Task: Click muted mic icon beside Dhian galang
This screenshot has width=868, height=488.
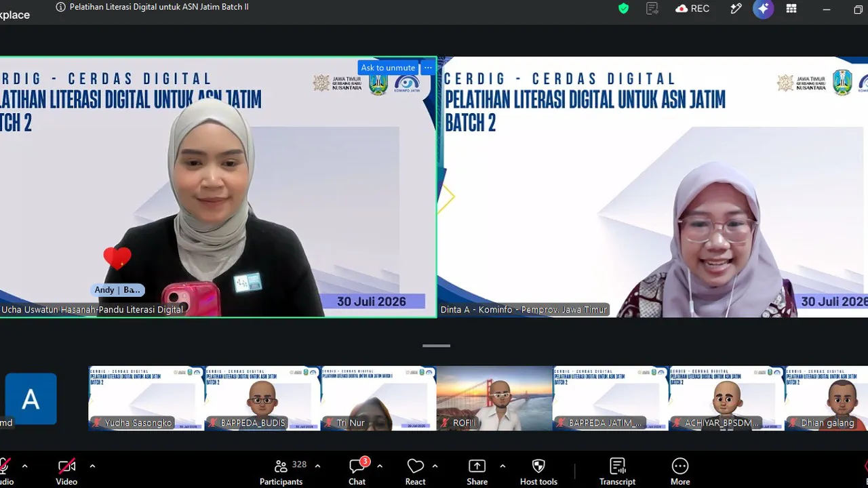Action: tap(794, 423)
